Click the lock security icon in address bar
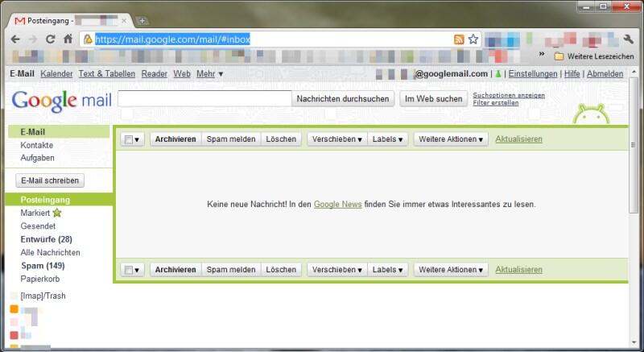Image resolution: width=644 pixels, height=352 pixels. (88, 39)
